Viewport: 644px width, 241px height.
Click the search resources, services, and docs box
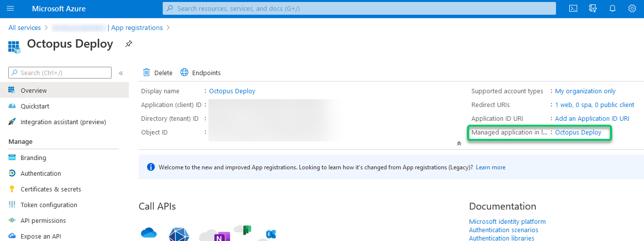coord(359,8)
